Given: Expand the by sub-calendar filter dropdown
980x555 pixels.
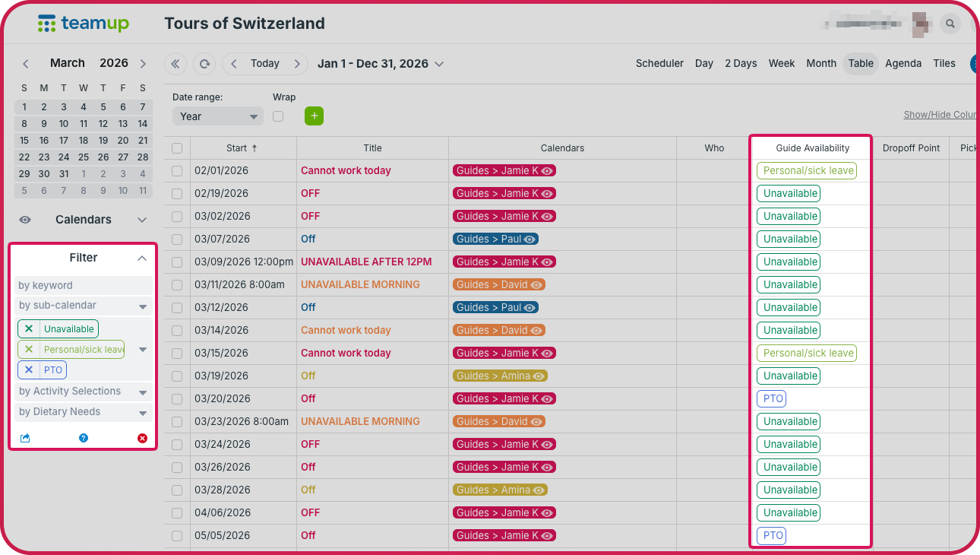Looking at the screenshot, I should [143, 306].
